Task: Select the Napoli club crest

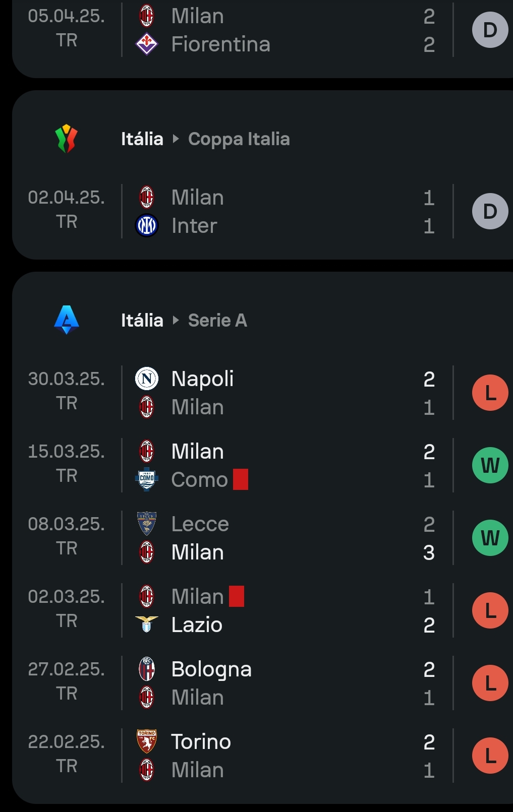Action: point(147,379)
